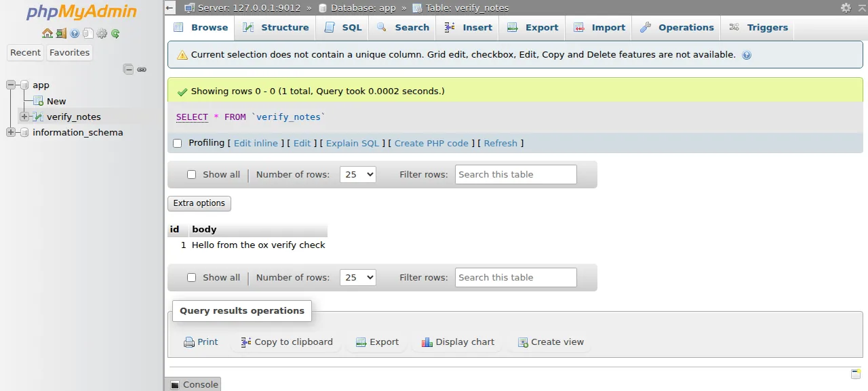Click the new-table icon beside New

[39, 101]
